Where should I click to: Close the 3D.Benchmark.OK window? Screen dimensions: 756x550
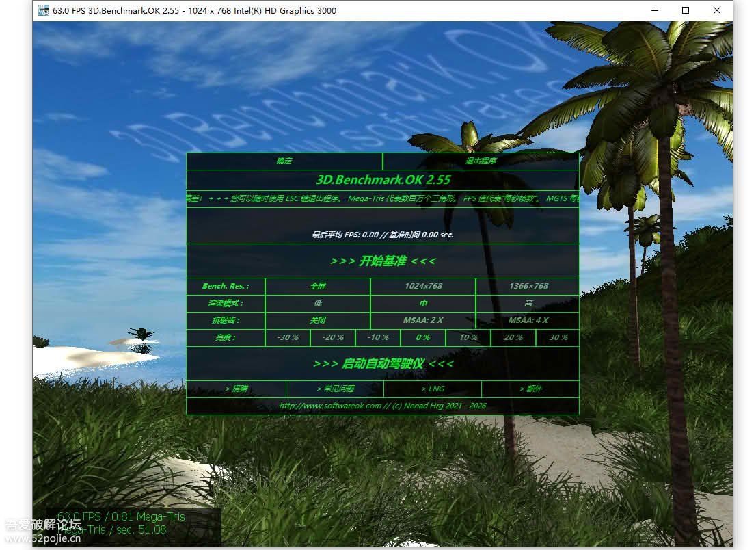[717, 11]
